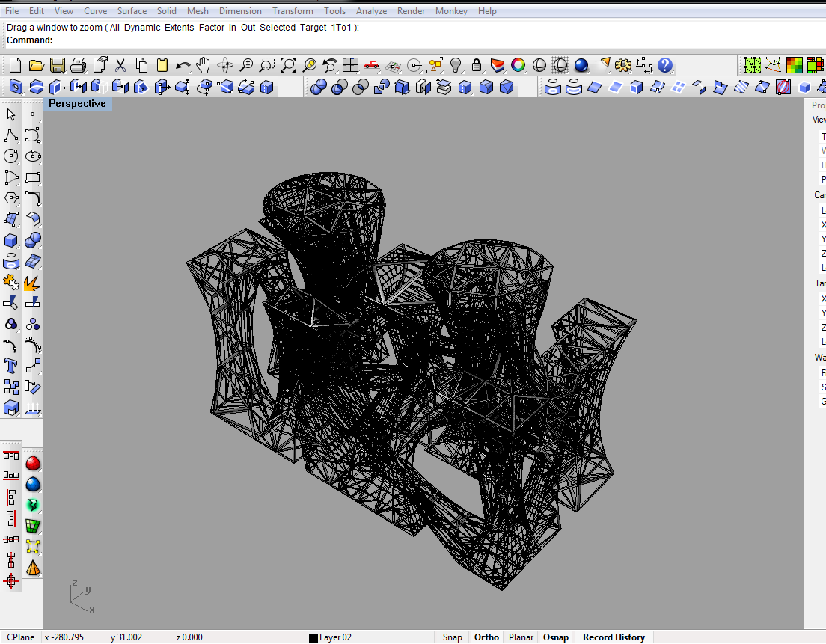Viewport: 826px width, 644px height.
Task: Click Record History button
Action: coord(614,637)
